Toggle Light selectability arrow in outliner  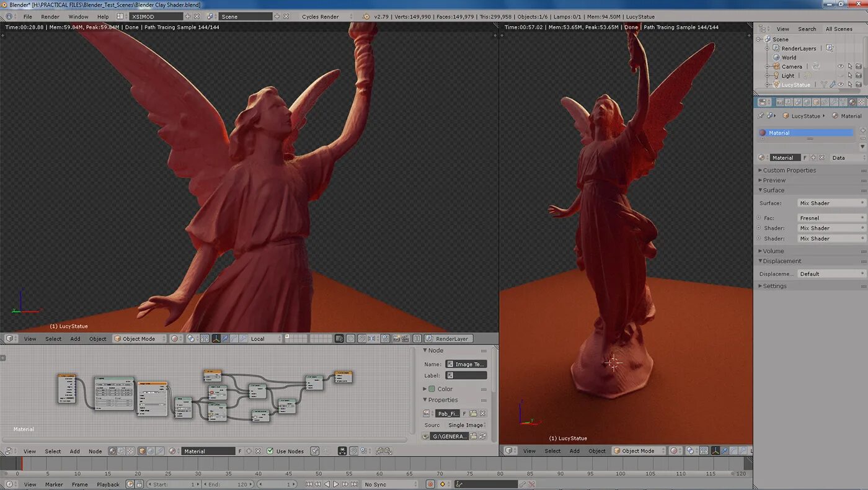click(x=849, y=76)
